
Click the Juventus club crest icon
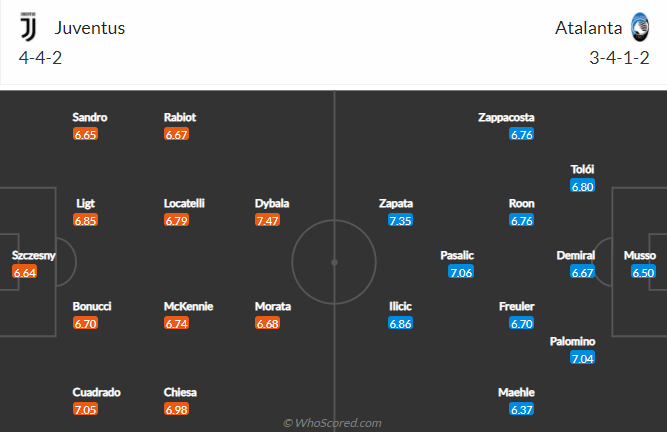(28, 27)
